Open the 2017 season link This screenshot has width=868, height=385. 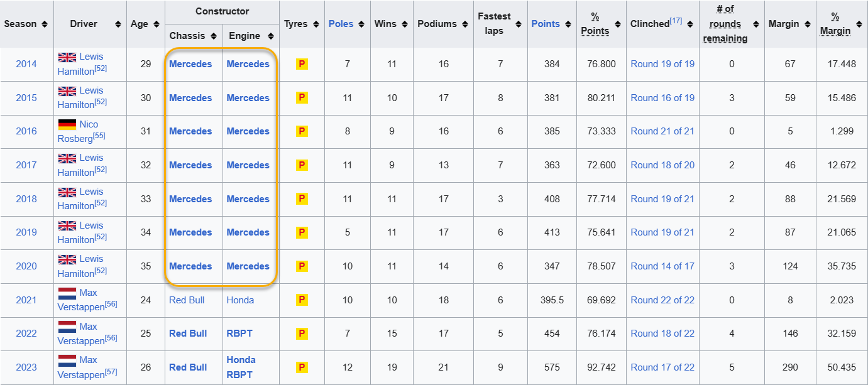26,165
